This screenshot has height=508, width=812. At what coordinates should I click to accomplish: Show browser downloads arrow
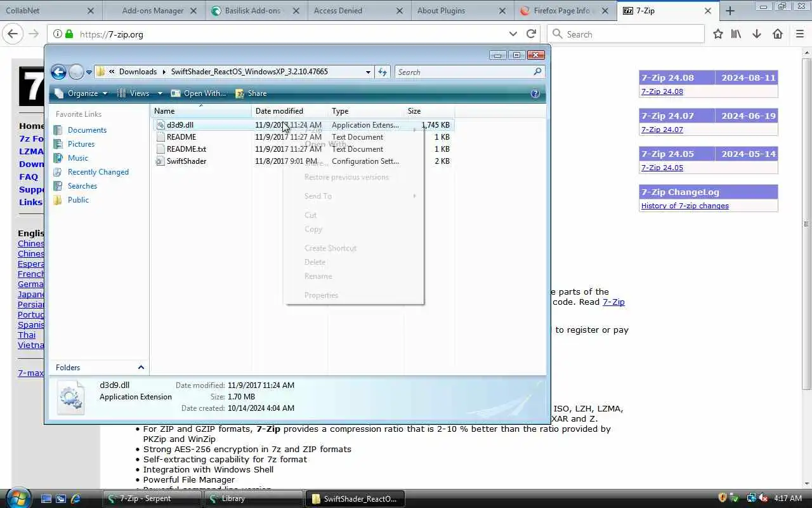click(x=757, y=34)
